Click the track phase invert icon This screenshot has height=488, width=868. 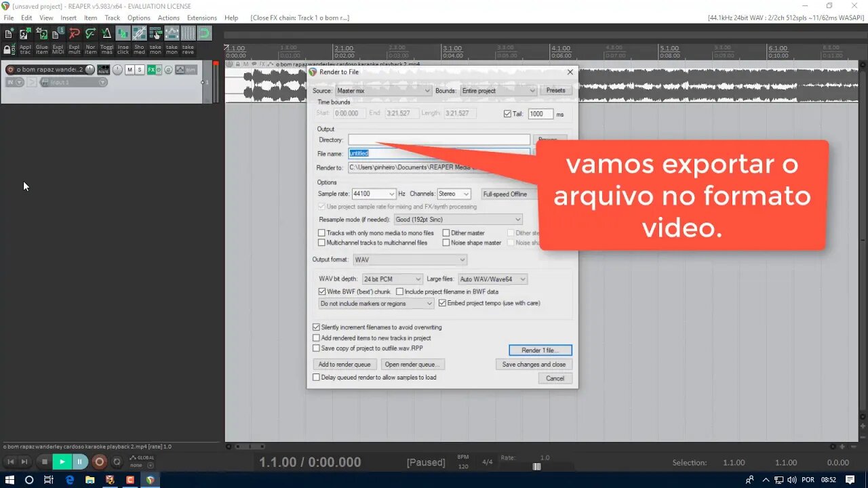168,70
